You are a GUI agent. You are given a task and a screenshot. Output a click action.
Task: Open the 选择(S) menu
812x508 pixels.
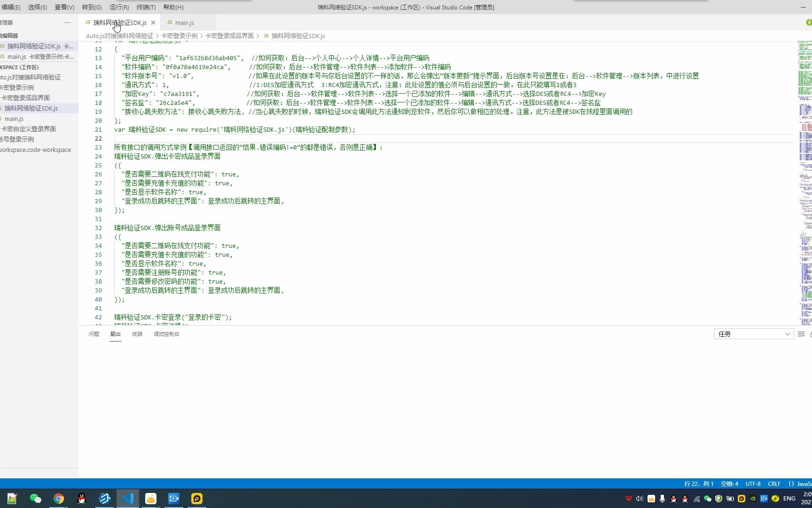(x=38, y=7)
